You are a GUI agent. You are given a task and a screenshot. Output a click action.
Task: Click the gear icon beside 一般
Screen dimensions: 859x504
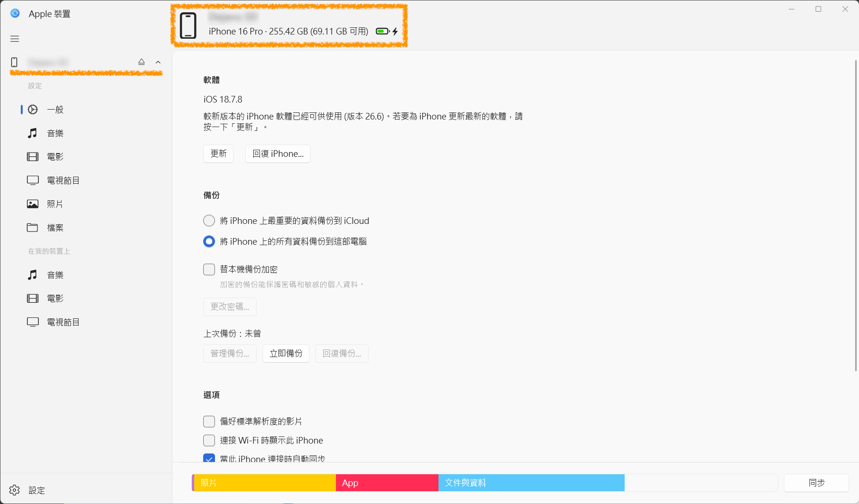click(33, 110)
